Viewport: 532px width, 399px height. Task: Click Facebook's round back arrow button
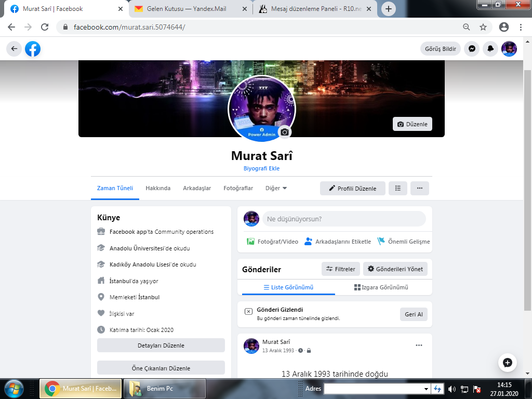pyautogui.click(x=14, y=49)
